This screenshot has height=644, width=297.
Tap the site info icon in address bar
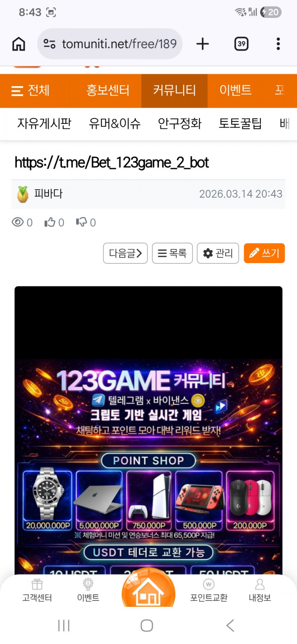tap(49, 44)
